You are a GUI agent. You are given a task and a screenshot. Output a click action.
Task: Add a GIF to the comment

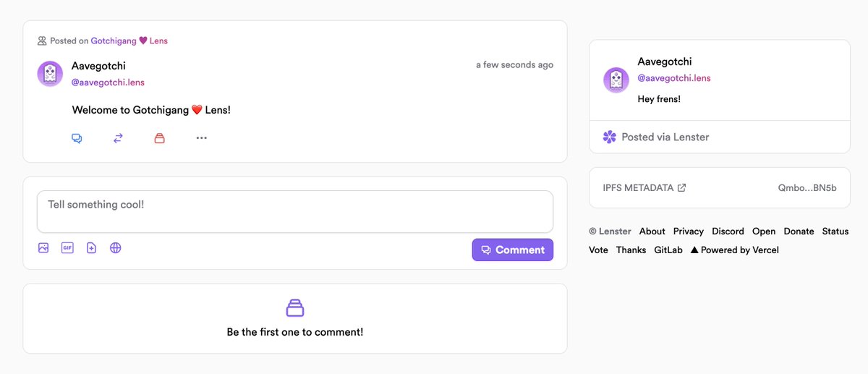coord(67,248)
